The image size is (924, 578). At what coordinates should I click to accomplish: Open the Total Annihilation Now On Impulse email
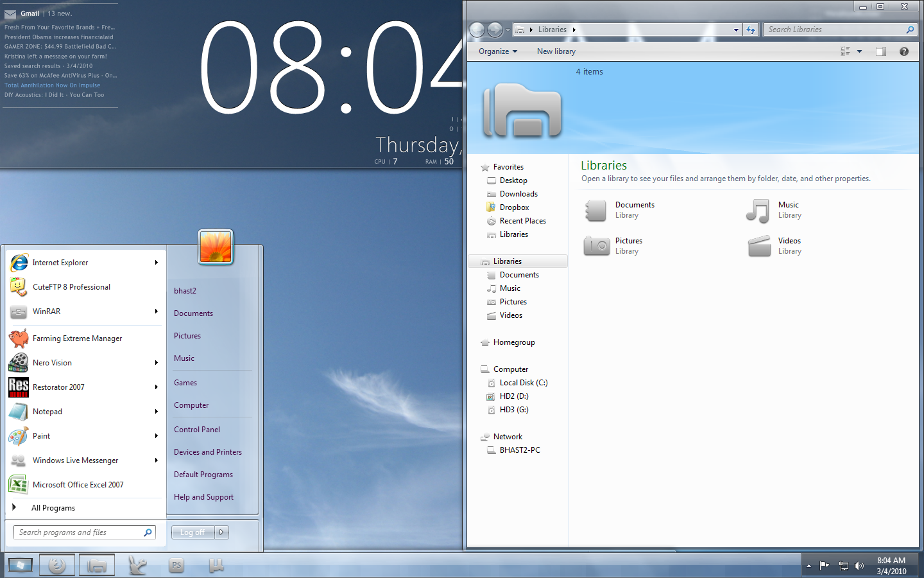(52, 85)
